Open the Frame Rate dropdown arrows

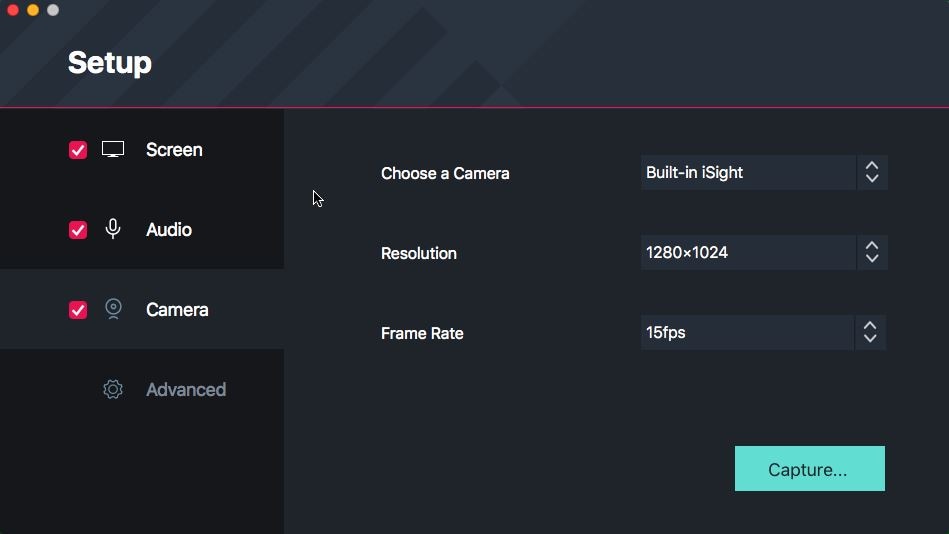point(870,332)
